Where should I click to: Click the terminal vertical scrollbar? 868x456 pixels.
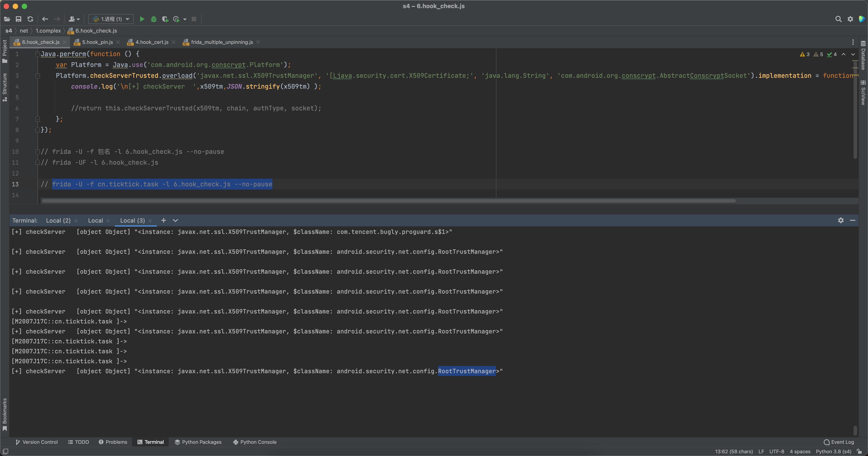pos(855,430)
